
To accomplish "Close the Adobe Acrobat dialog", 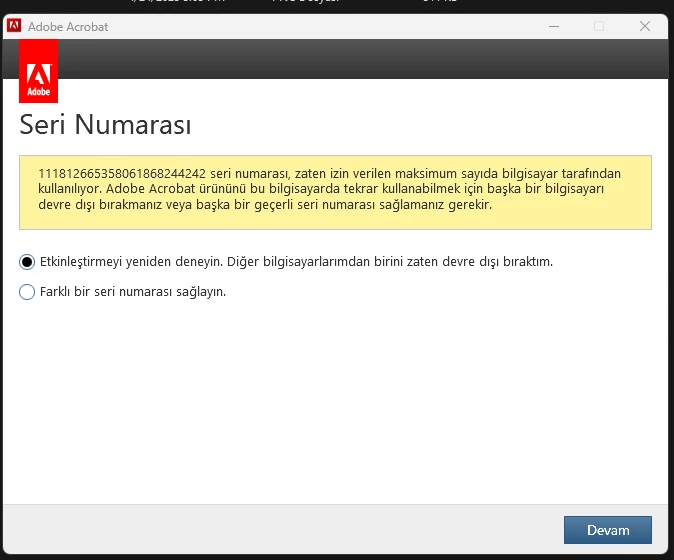I will coord(645,26).
